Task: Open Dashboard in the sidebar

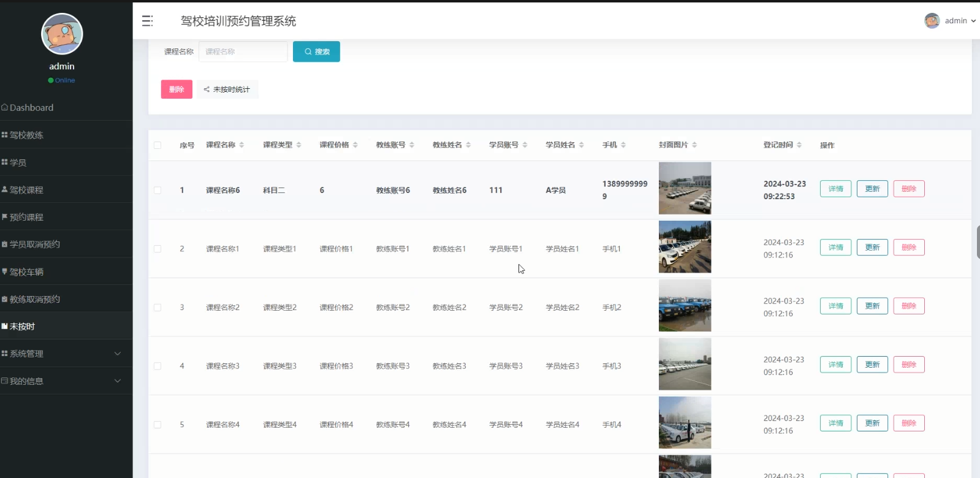Action: tap(66, 107)
